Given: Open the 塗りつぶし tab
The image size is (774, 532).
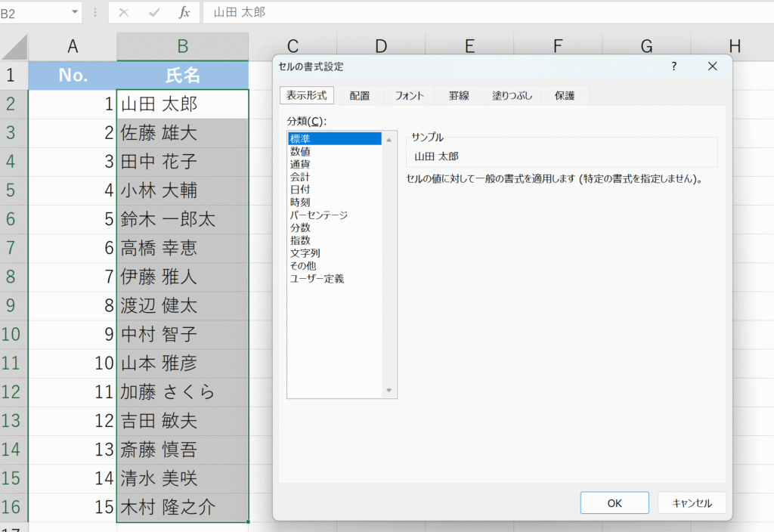Looking at the screenshot, I should coord(512,96).
